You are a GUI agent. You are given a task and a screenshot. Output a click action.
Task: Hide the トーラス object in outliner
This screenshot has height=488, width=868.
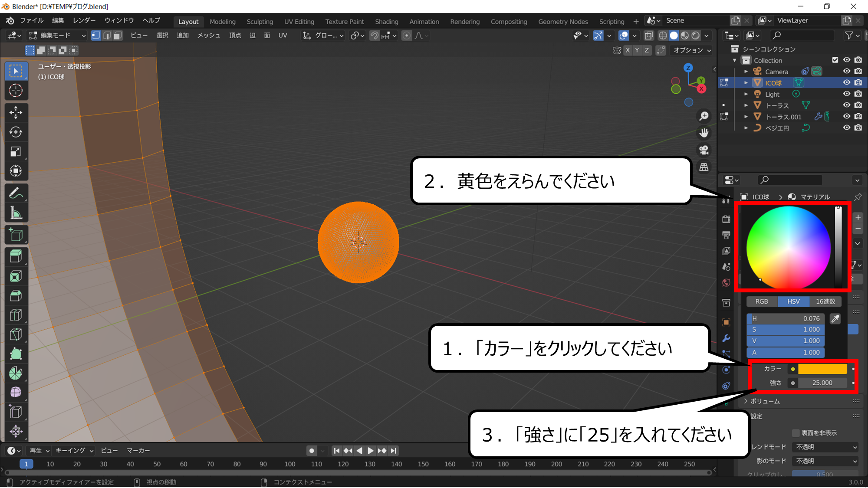(847, 105)
